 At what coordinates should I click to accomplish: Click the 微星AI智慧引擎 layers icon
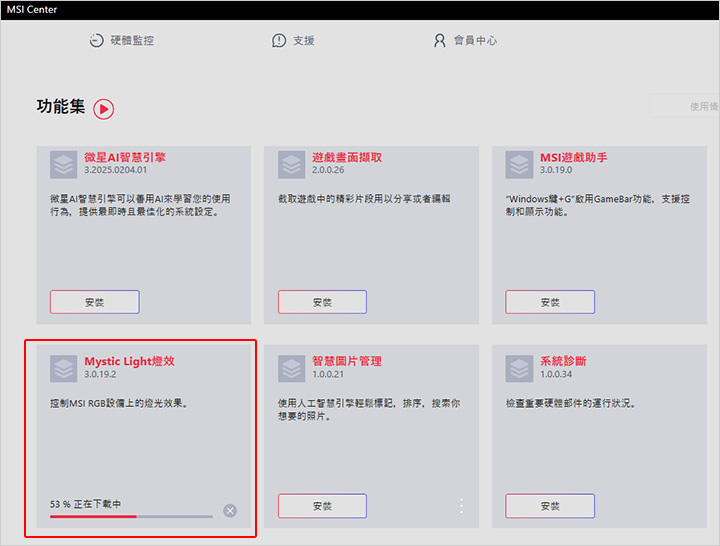(63, 164)
